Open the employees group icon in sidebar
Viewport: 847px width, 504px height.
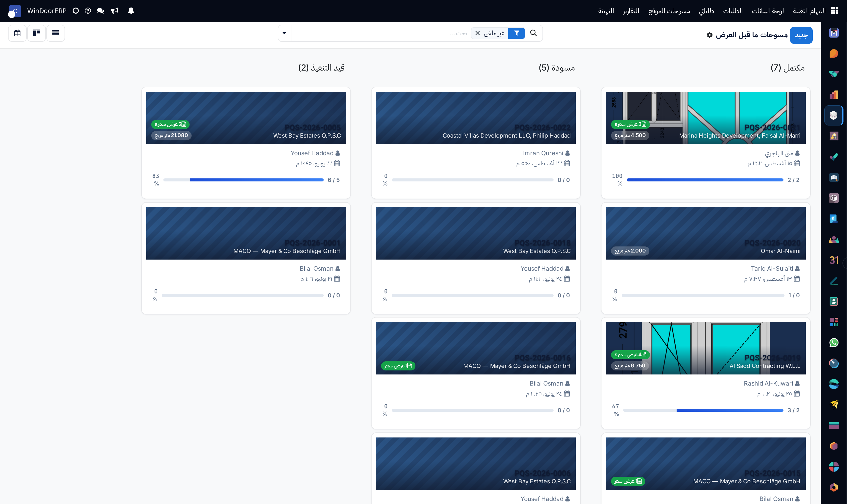pos(834,239)
